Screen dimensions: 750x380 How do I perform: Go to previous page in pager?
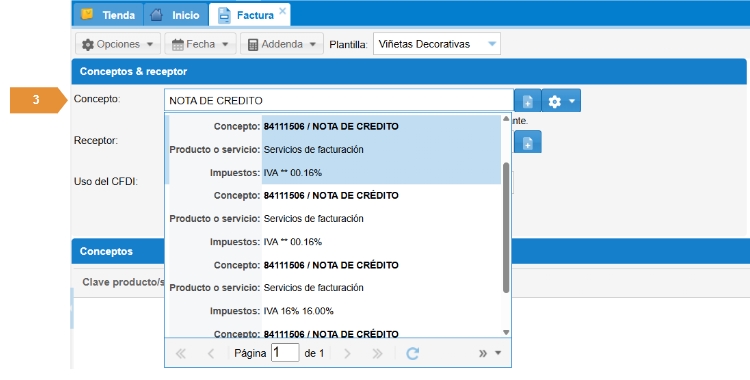[211, 353]
